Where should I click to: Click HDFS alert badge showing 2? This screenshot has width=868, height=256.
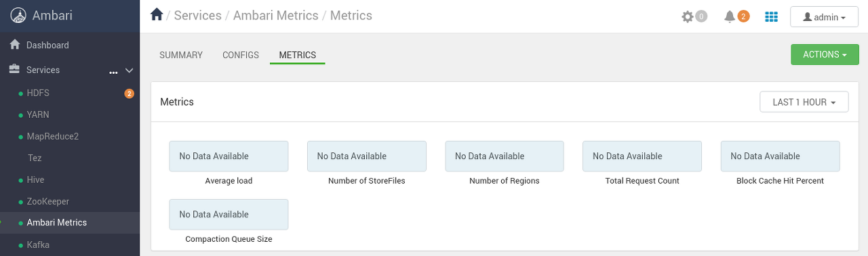coord(129,93)
